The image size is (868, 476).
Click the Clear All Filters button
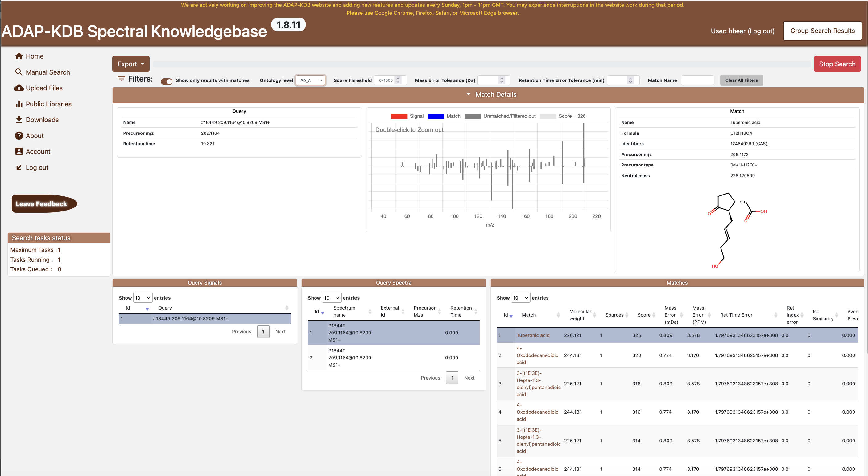click(x=741, y=80)
